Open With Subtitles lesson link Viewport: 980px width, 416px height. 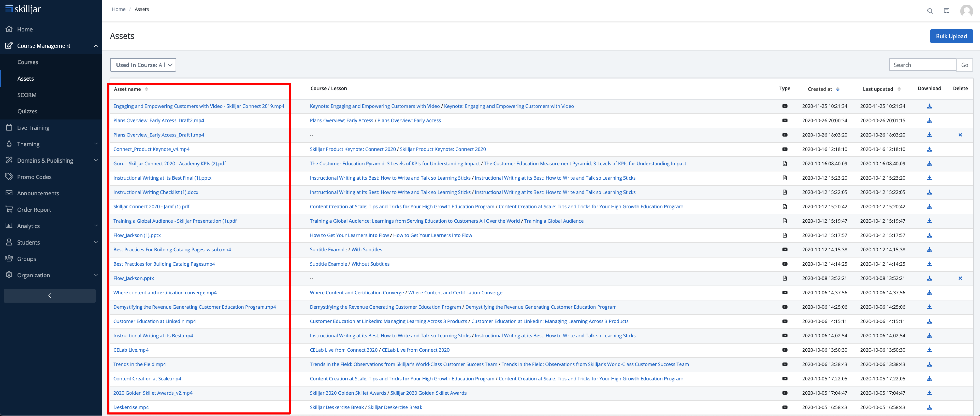[366, 250]
